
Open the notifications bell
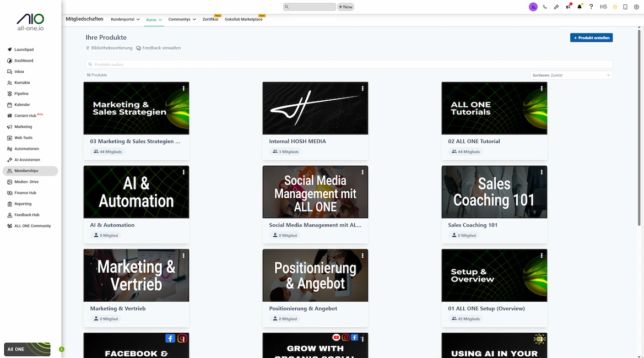pos(580,7)
